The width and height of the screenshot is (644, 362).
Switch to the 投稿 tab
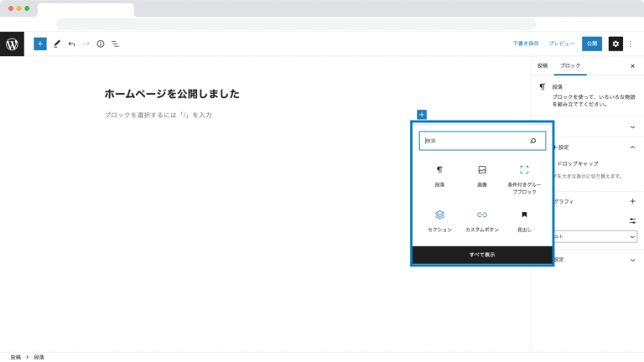543,65
